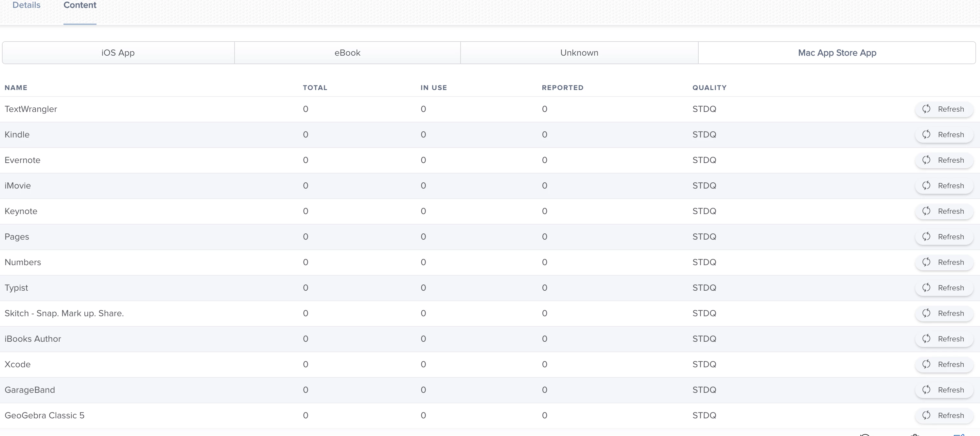This screenshot has width=980, height=436.
Task: Click the IN USE column header
Action: coord(434,88)
